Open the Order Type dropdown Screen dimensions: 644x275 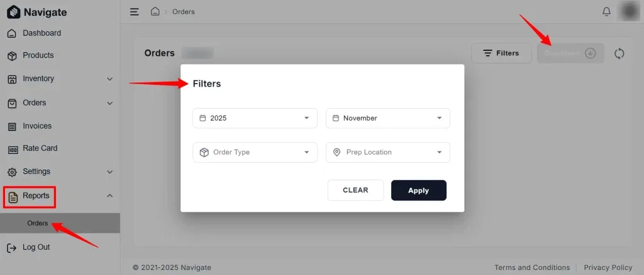tap(255, 153)
